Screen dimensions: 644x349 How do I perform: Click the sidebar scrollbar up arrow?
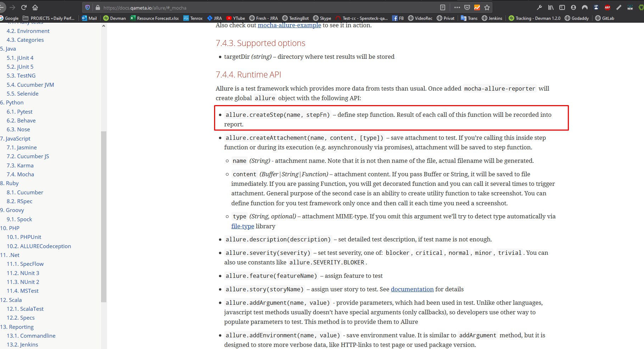tap(104, 26)
